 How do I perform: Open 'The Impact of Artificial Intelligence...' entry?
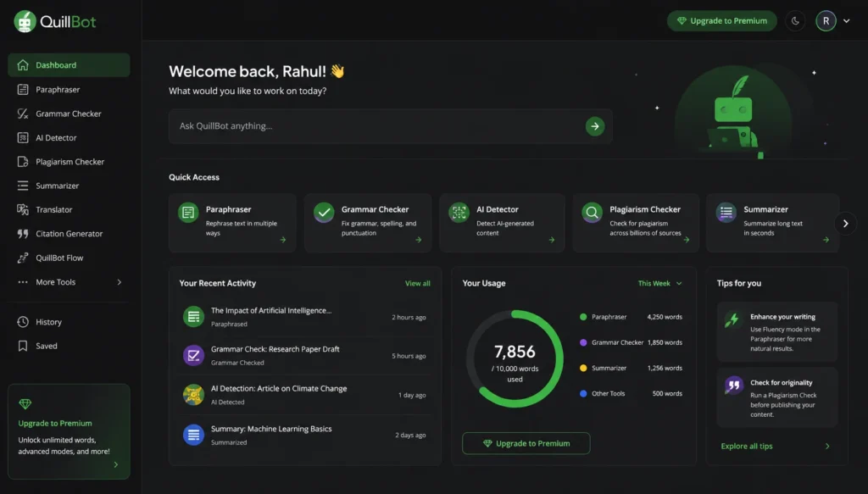pyautogui.click(x=305, y=317)
